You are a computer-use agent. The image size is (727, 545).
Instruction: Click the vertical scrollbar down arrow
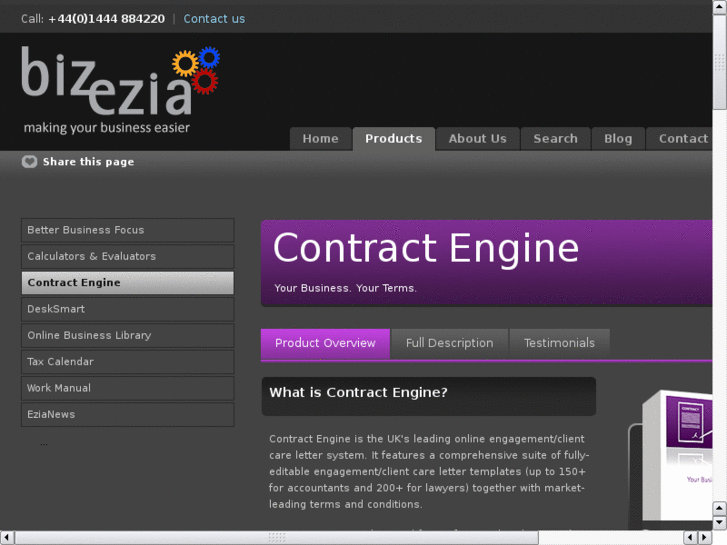[x=719, y=522]
